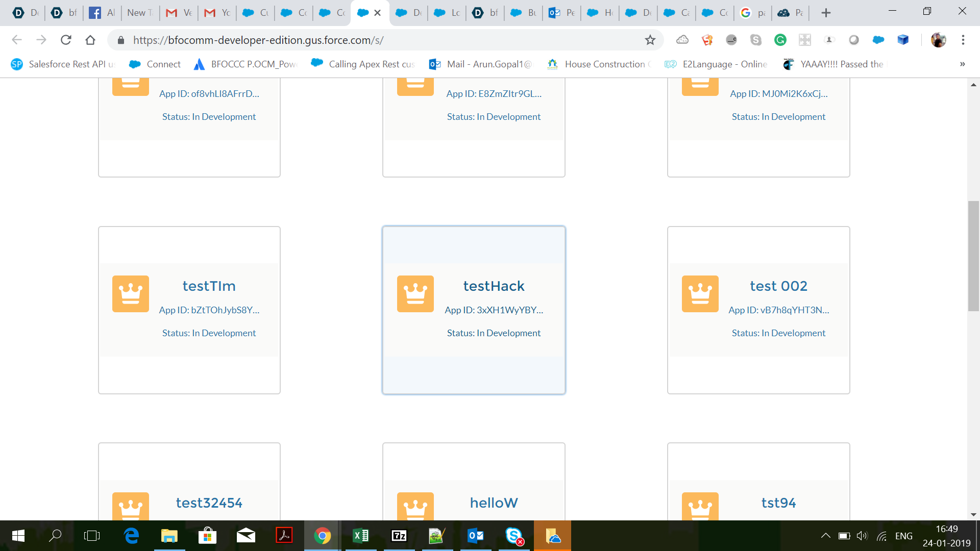Open testHack app title link
The image size is (980, 551).
[x=494, y=286]
